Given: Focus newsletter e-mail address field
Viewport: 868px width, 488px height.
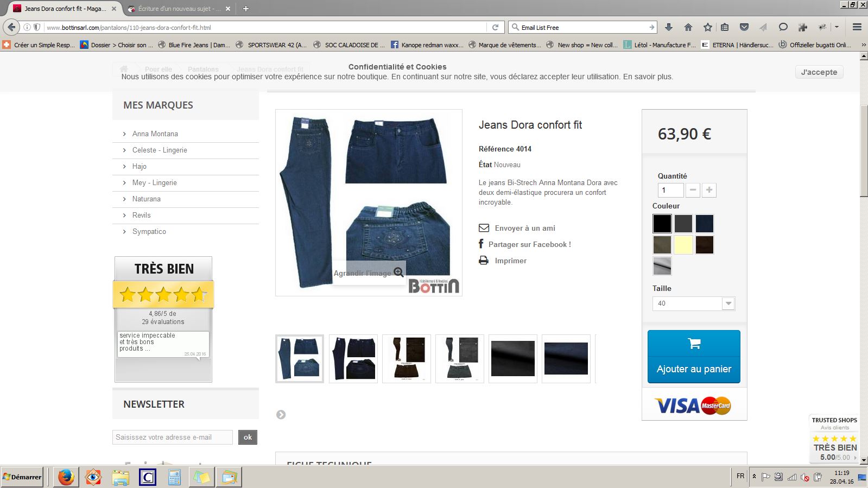Looking at the screenshot, I should point(173,437).
